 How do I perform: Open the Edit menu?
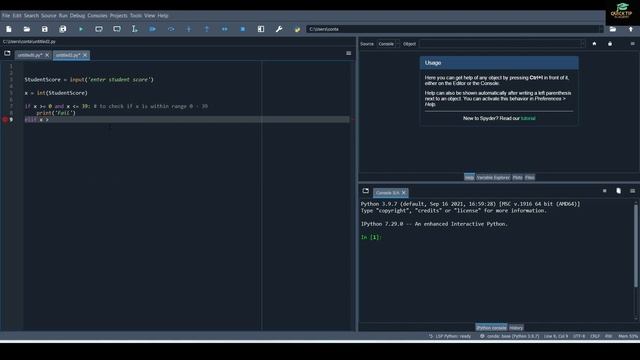tap(17, 16)
